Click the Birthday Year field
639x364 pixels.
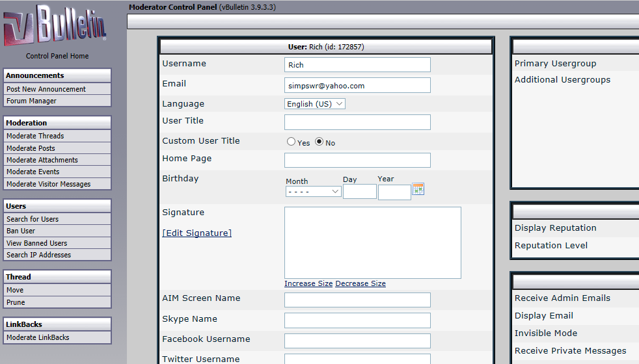(394, 192)
